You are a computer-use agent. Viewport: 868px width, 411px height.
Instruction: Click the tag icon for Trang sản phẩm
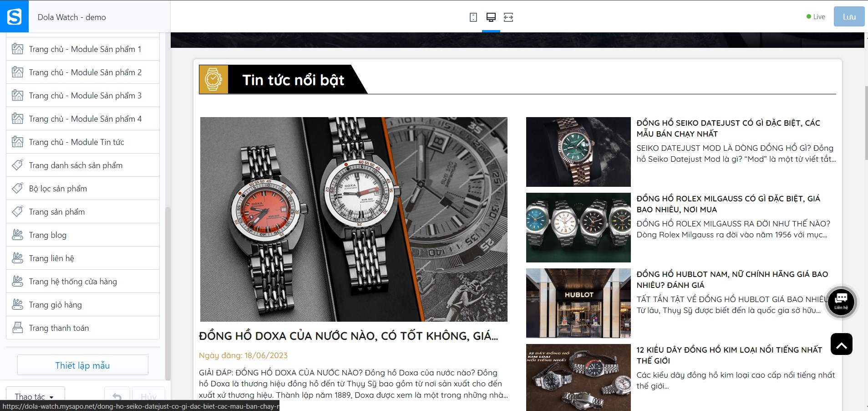(17, 211)
